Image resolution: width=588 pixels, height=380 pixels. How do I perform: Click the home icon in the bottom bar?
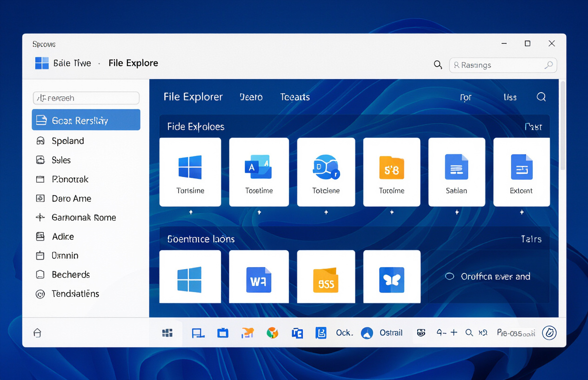tap(38, 332)
